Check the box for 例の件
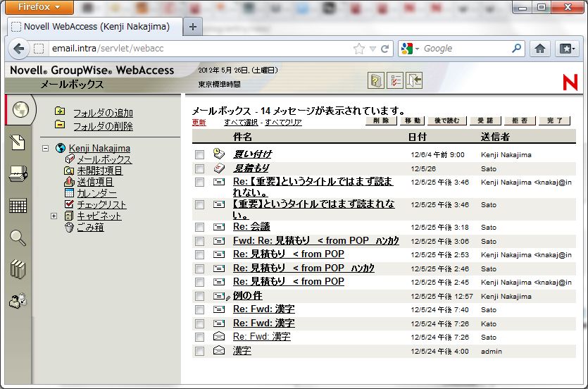This screenshot has height=389, width=588. click(199, 297)
